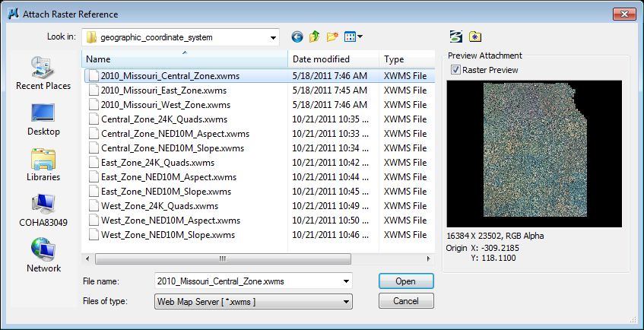Expand the Look in folder dropdown
644x330 pixels.
273,38
